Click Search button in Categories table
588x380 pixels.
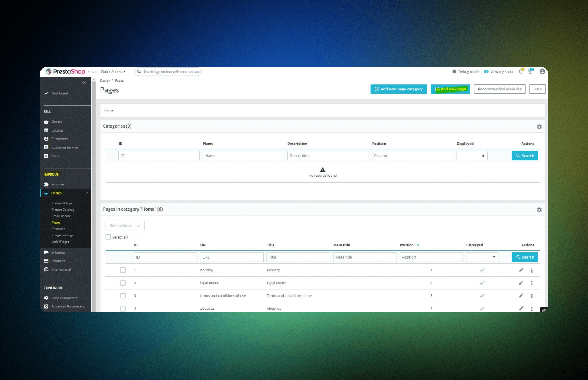pyautogui.click(x=525, y=156)
